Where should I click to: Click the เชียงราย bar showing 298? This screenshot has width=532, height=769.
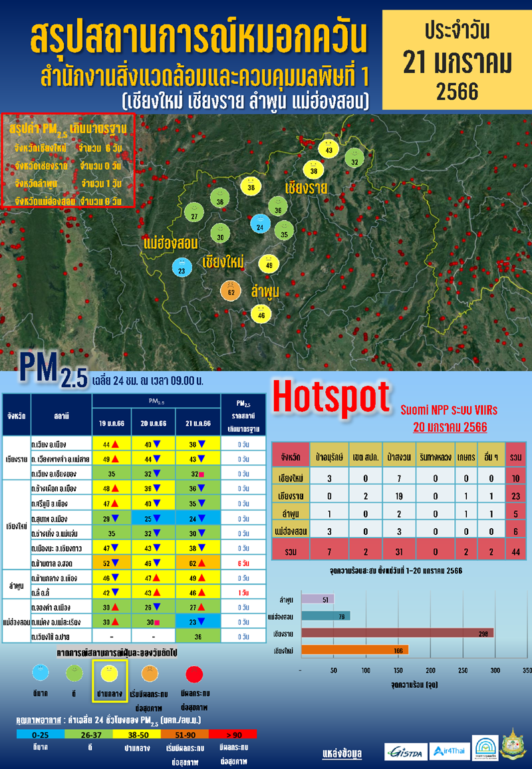tap(397, 633)
